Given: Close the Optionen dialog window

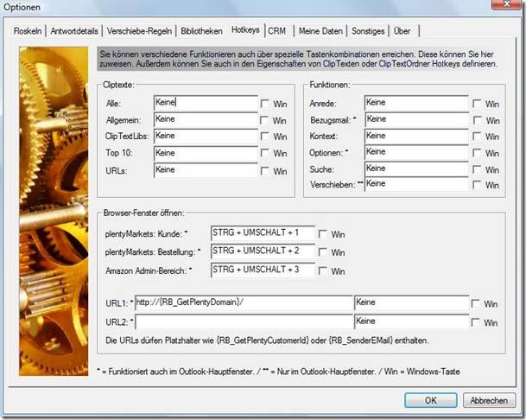Looking at the screenshot, I should (507, 4).
